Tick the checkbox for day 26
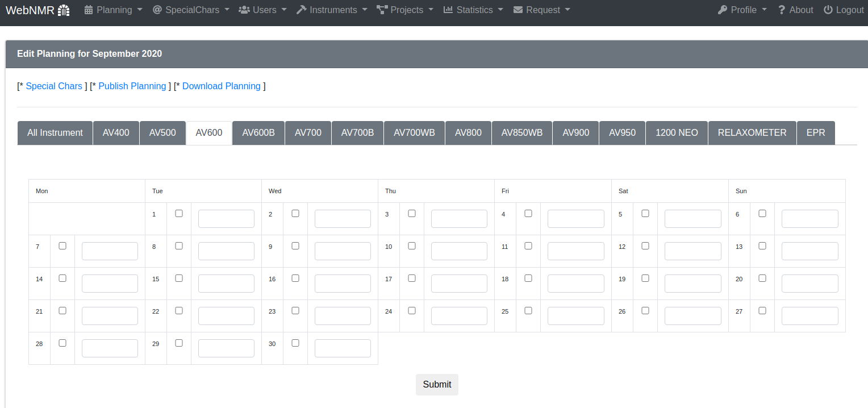Image resolution: width=868 pixels, height=408 pixels. pos(645,311)
